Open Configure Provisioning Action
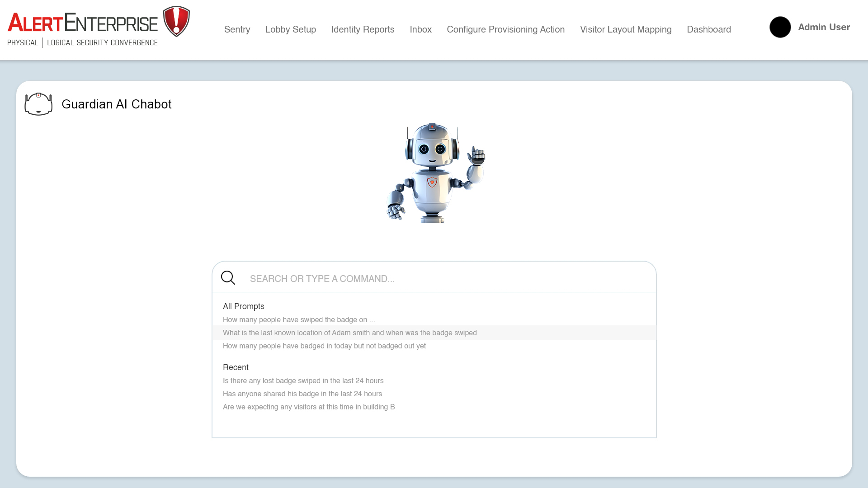Screen dimensions: 868x488 [x=505, y=29]
